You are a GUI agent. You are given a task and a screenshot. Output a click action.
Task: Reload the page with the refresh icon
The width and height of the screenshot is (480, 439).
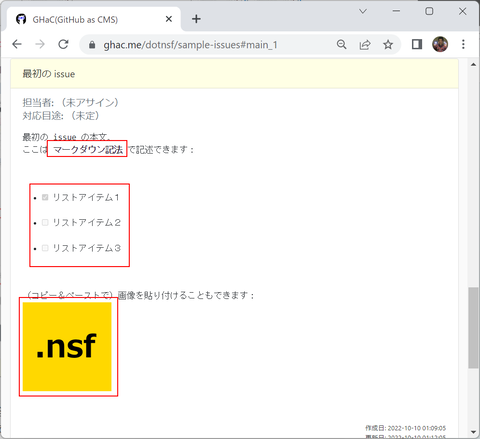click(63, 44)
